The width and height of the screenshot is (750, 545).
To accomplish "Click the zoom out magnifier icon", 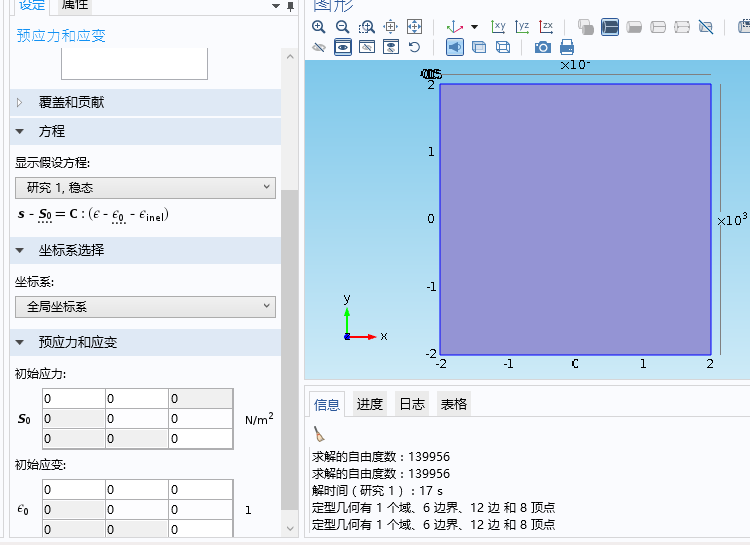I will (x=342, y=27).
